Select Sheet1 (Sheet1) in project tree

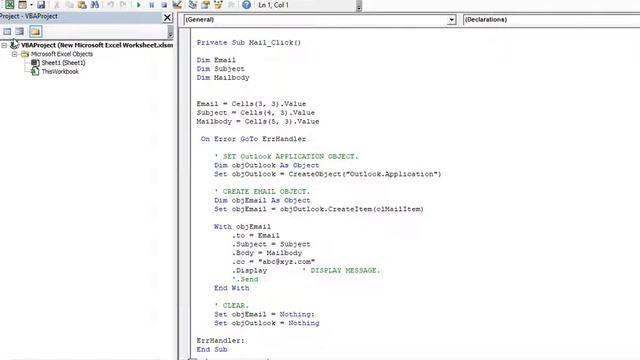click(63, 63)
